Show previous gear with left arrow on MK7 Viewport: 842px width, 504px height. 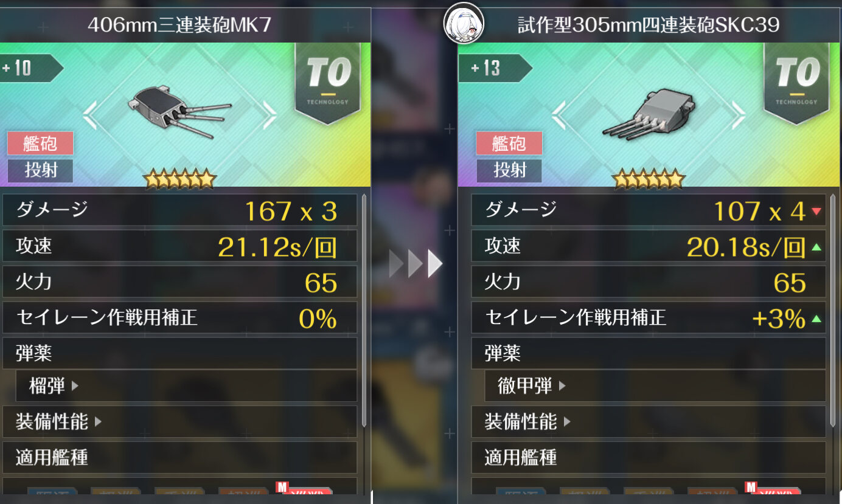pos(90,115)
